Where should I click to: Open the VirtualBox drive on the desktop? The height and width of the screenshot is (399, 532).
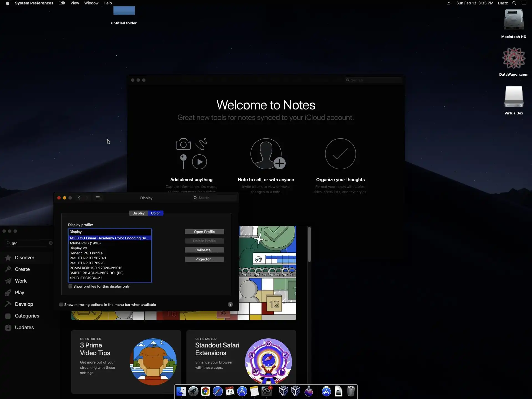point(513,97)
